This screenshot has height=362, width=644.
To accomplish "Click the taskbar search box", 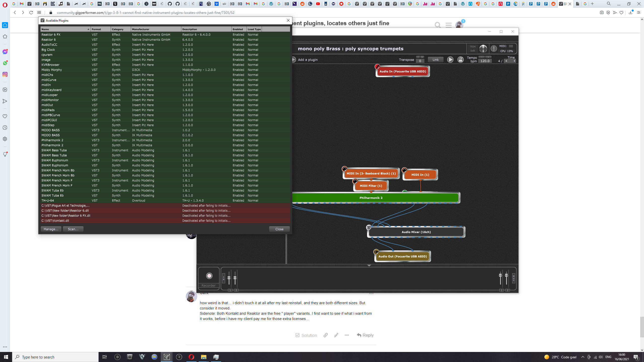I will [x=55, y=357].
